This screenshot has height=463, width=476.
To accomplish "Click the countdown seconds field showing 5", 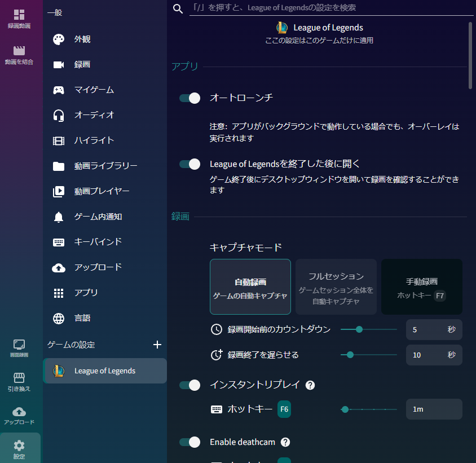I will [x=434, y=329].
